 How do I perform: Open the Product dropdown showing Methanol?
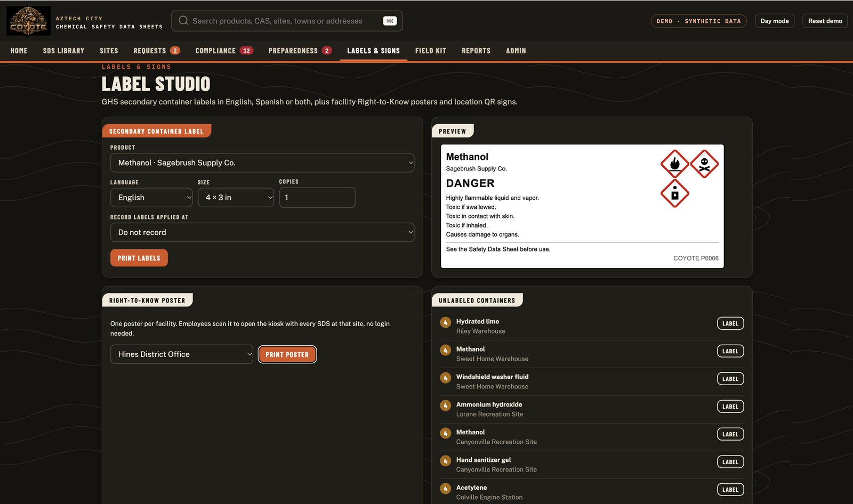tap(262, 162)
